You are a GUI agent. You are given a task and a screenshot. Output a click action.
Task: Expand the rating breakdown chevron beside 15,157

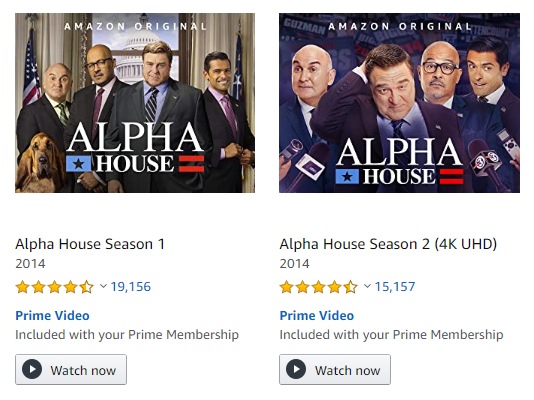coord(367,286)
